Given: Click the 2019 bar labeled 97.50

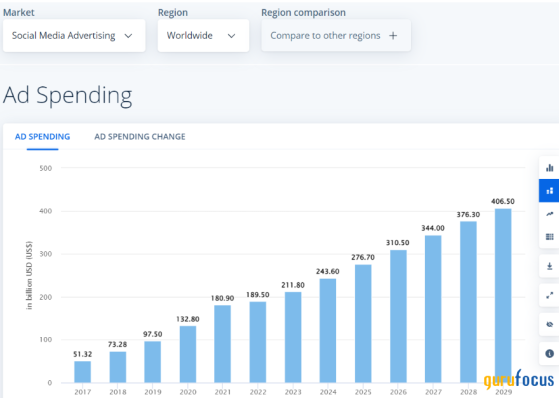Looking at the screenshot, I should click(153, 362).
